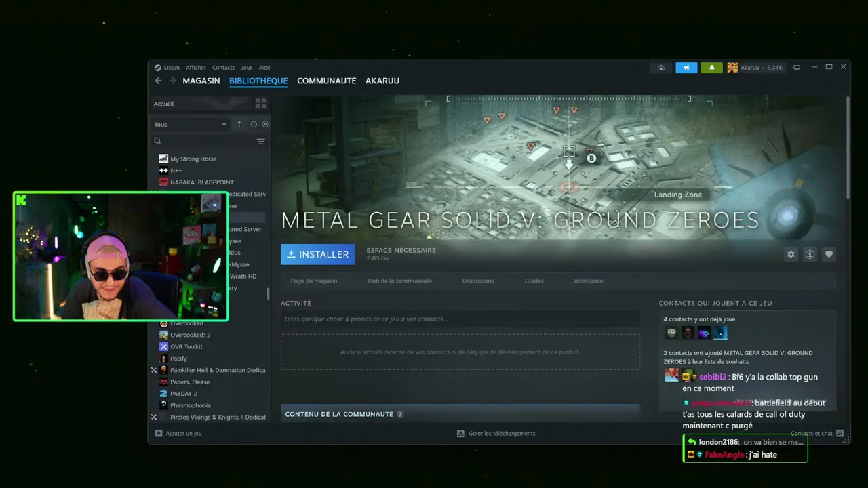Image resolution: width=868 pixels, height=488 pixels.
Task: Go forward with the right arrow
Action: (172, 81)
